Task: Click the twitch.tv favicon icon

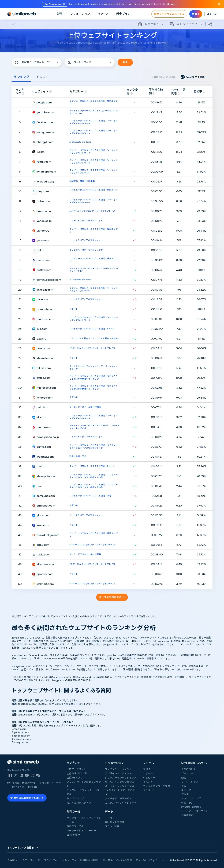Action: (x=34, y=407)
